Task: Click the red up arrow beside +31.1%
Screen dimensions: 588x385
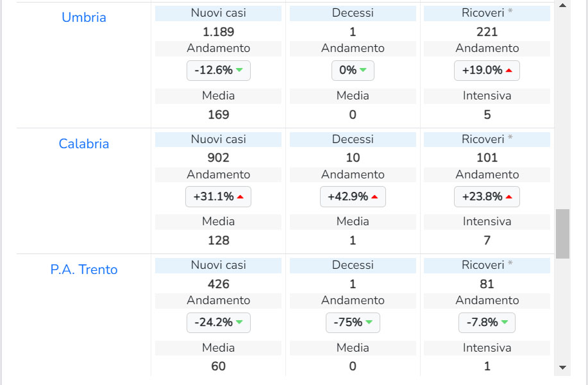Action: [240, 197]
